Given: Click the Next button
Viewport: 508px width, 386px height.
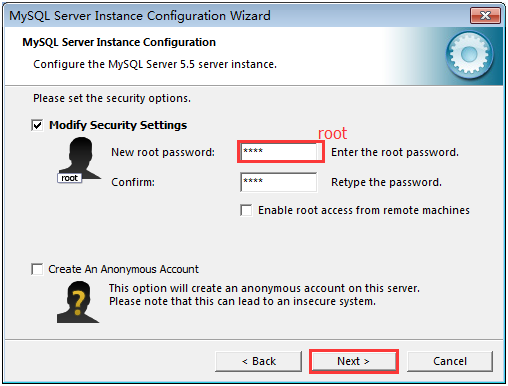Looking at the screenshot, I should click(x=354, y=361).
